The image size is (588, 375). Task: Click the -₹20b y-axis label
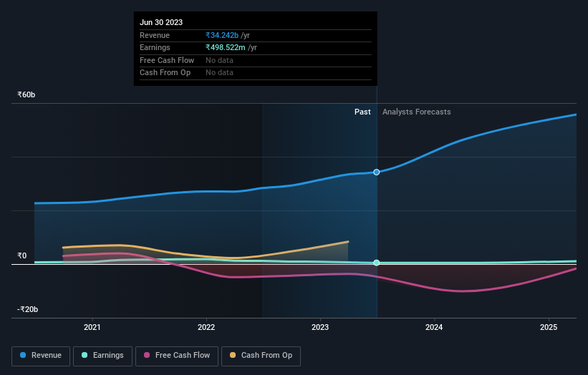(28, 309)
